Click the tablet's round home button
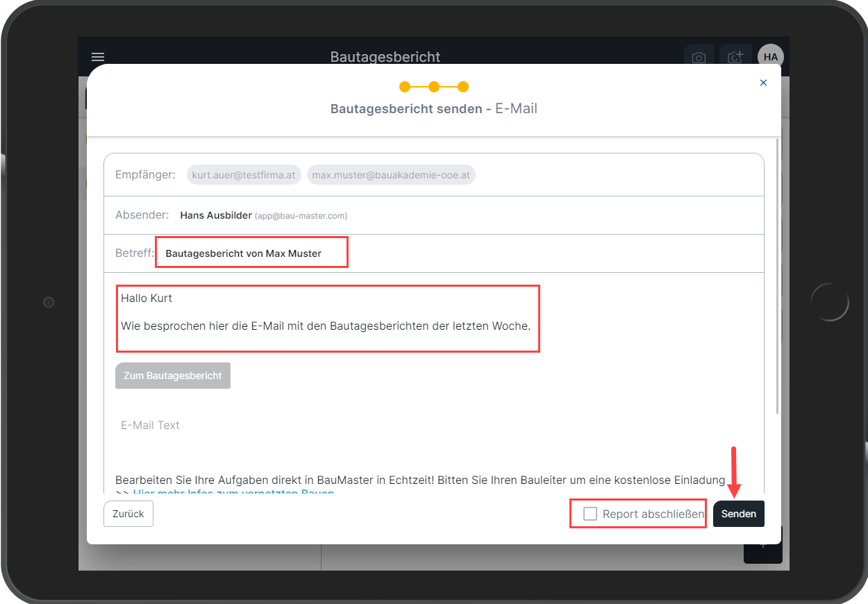Image resolution: width=868 pixels, height=604 pixels. 830,302
